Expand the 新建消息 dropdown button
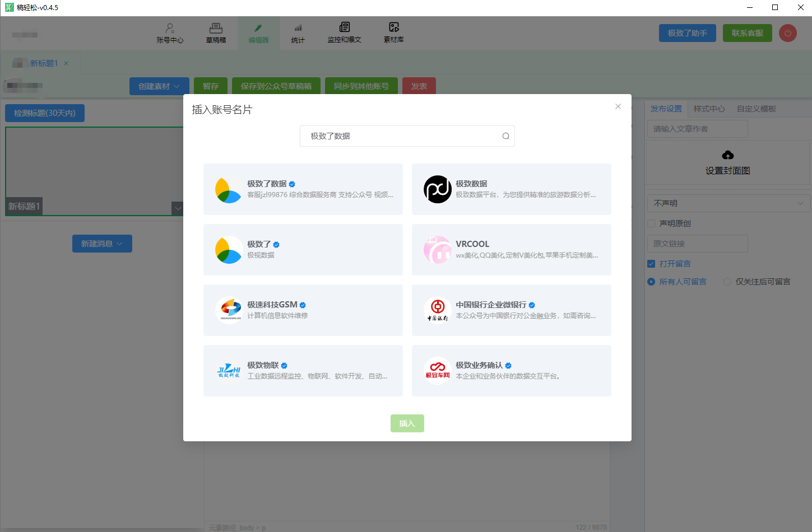This screenshot has height=532, width=812. point(102,244)
